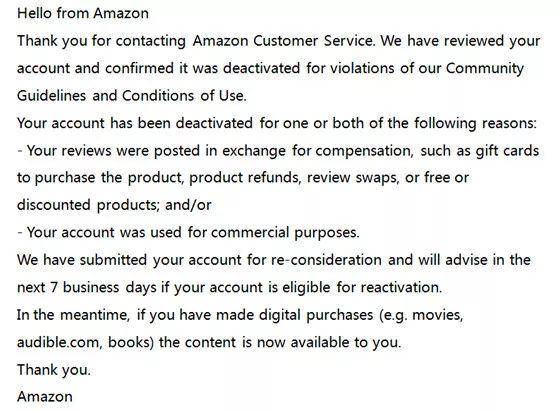Click 'Guidelines and Conditions of Use' text
This screenshot has height=412, width=558.
[131, 96]
